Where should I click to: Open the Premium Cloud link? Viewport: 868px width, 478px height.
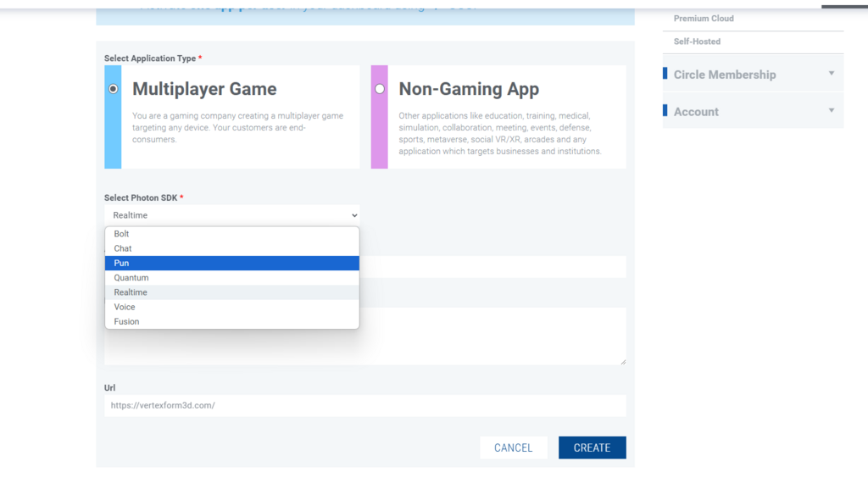[x=704, y=19]
